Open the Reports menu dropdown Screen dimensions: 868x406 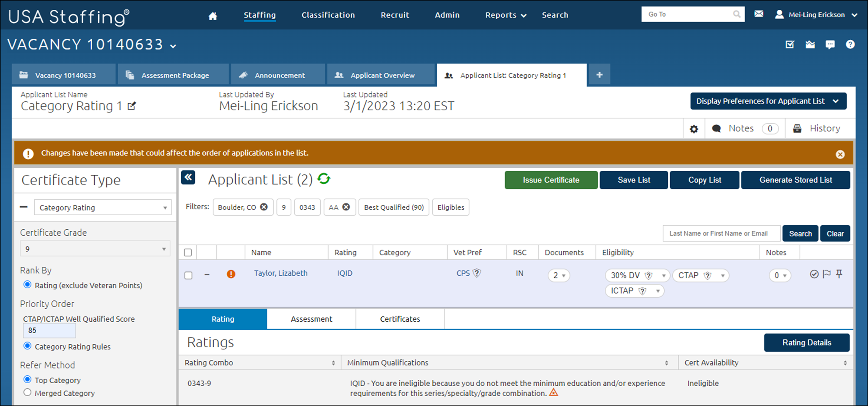[506, 15]
